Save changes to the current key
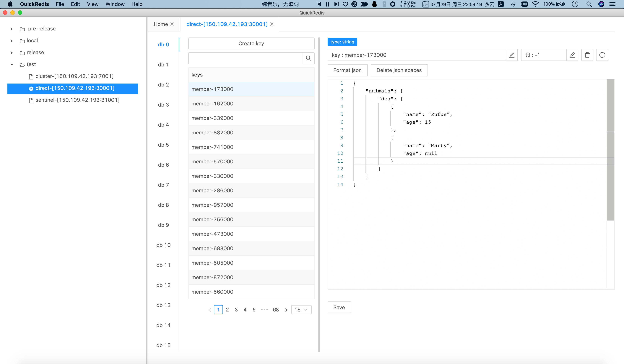This screenshot has width=624, height=364. click(x=339, y=307)
